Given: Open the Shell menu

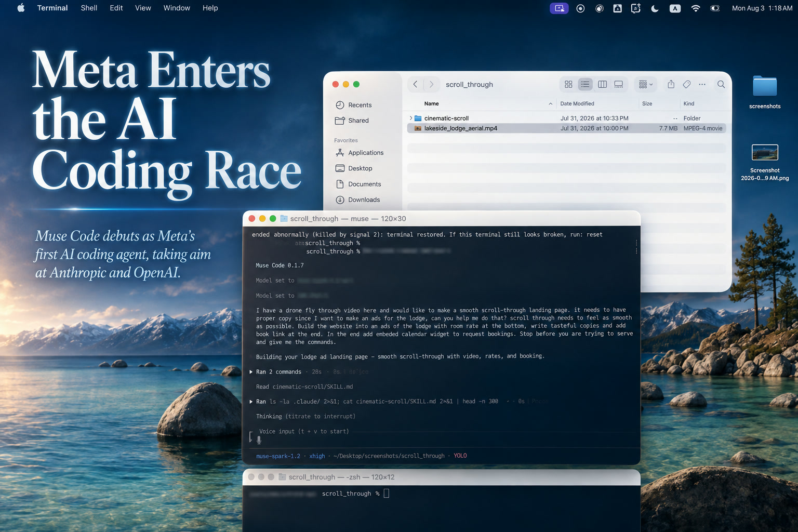Looking at the screenshot, I should (x=89, y=8).
